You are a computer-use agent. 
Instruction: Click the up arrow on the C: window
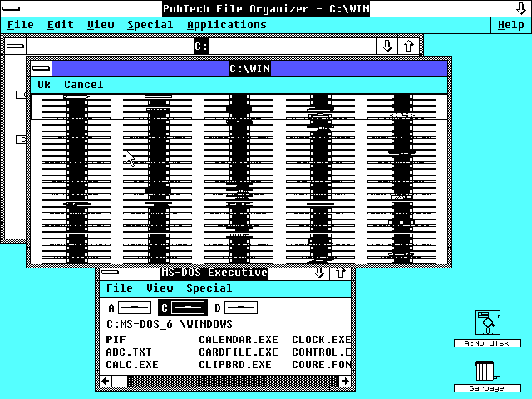(409, 46)
